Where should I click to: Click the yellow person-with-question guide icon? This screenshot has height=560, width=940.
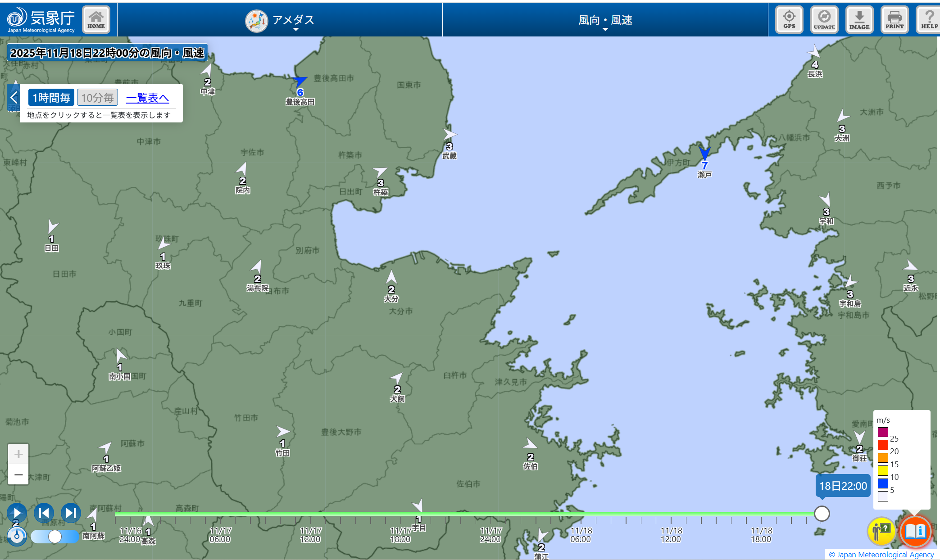pos(881,531)
